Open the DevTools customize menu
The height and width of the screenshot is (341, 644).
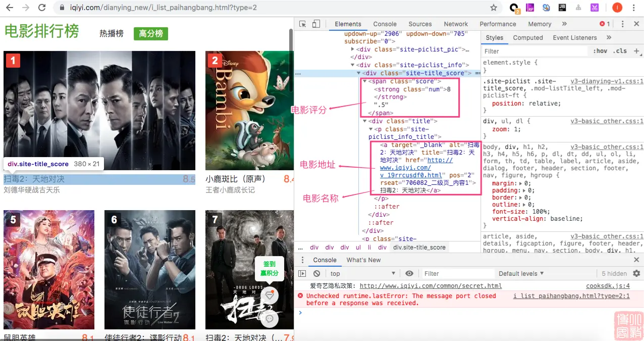pyautogui.click(x=623, y=24)
